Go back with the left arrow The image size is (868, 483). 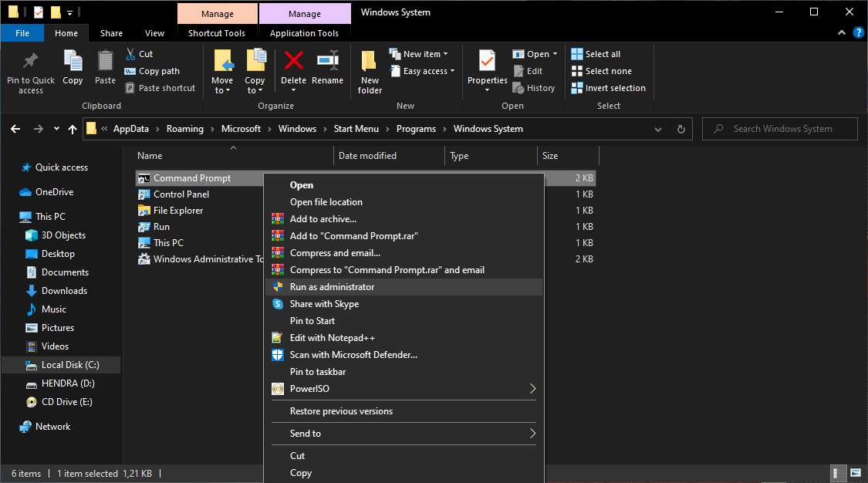click(15, 129)
